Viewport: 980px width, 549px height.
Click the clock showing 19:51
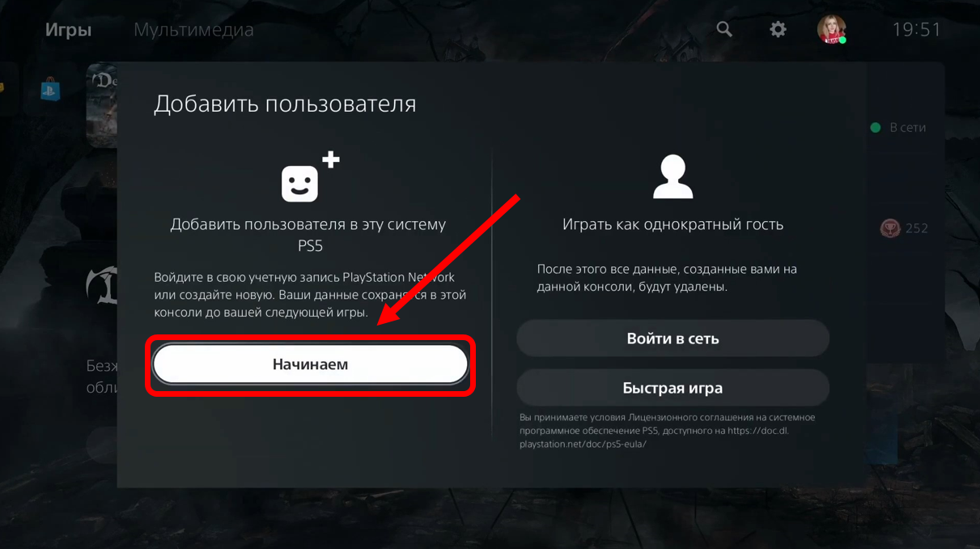tap(917, 30)
